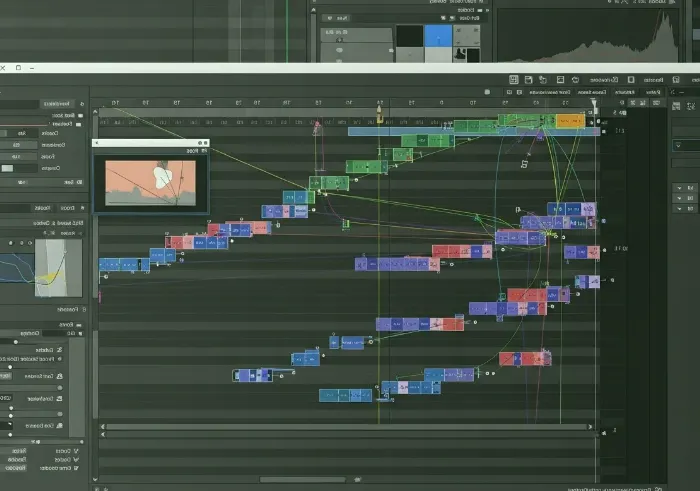This screenshot has width=700, height=491.
Task: Click the histogram graph in the upper background window
Action: pos(588,36)
